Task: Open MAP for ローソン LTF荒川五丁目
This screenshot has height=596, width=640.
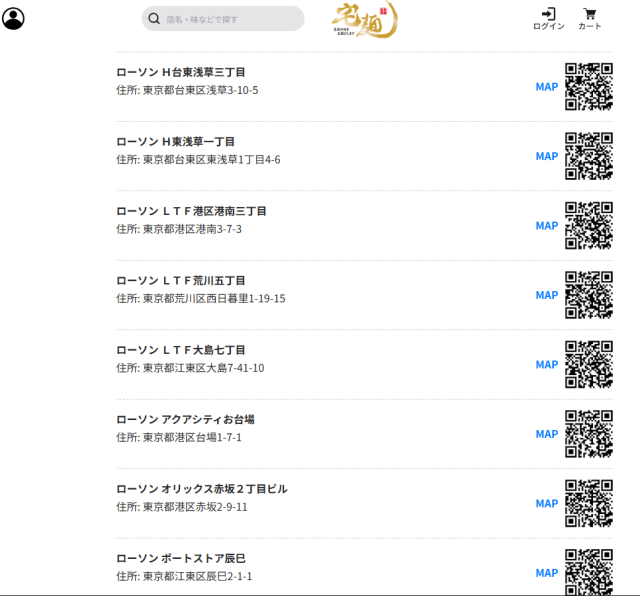Action: [x=547, y=295]
